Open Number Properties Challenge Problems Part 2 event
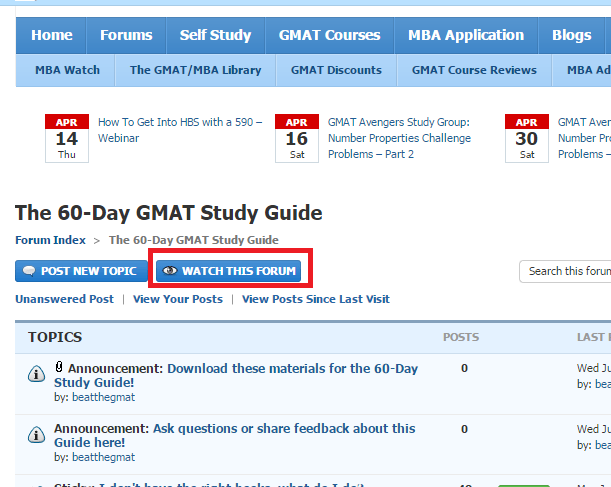This screenshot has height=487, width=611. pos(399,138)
